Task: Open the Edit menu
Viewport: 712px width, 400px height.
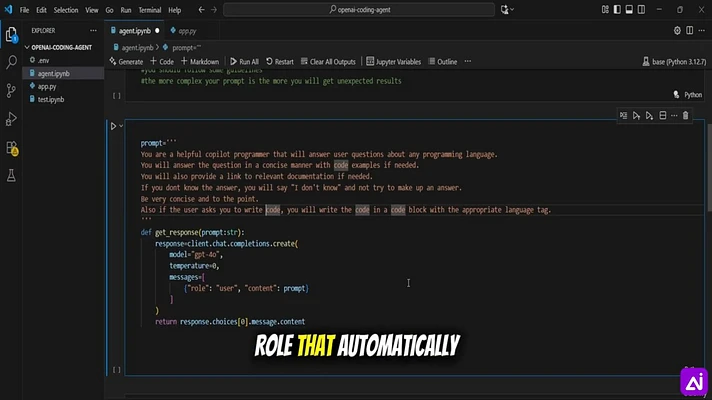Action: coord(41,10)
